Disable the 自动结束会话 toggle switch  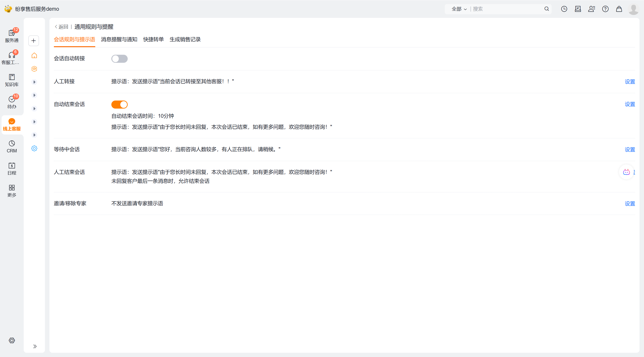[119, 104]
